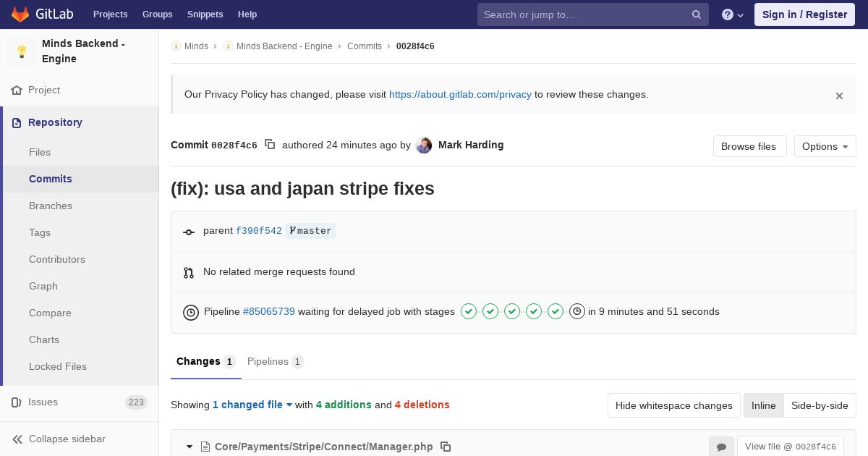Click the search magnifier icon

pos(697,14)
